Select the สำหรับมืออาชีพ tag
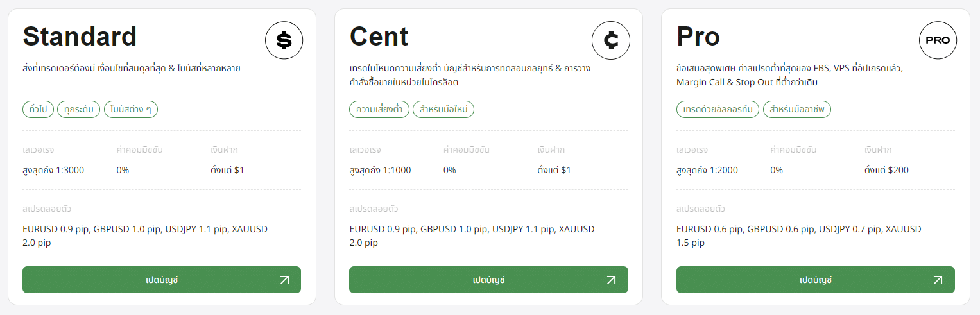This screenshot has width=980, height=315. click(x=797, y=110)
